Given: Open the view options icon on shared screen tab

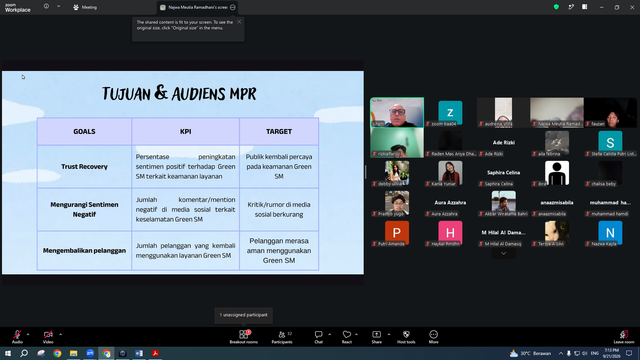Looking at the screenshot, I should (x=233, y=7).
